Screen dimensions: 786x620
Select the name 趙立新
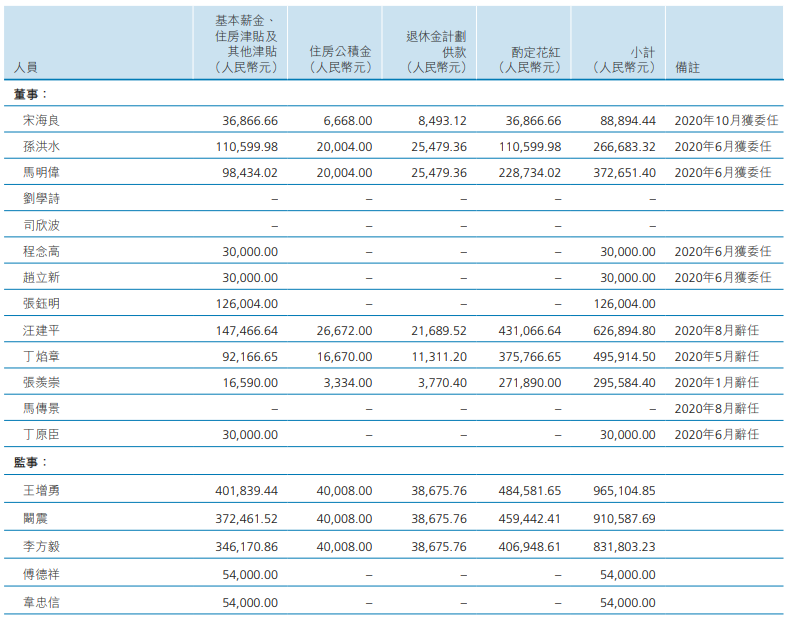click(x=41, y=277)
